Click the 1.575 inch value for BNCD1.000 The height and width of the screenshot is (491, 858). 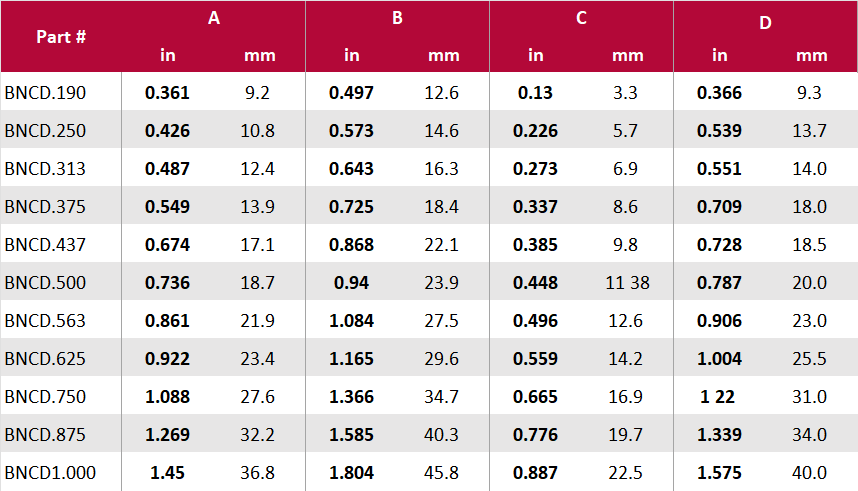pos(719,473)
